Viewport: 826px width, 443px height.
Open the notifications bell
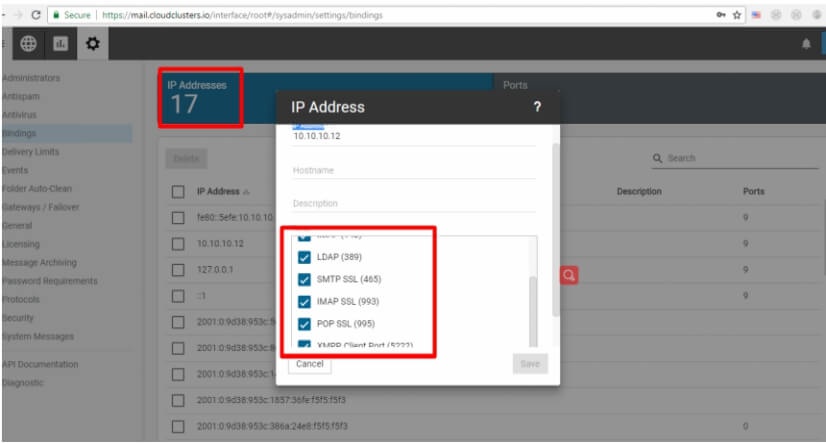(x=806, y=44)
